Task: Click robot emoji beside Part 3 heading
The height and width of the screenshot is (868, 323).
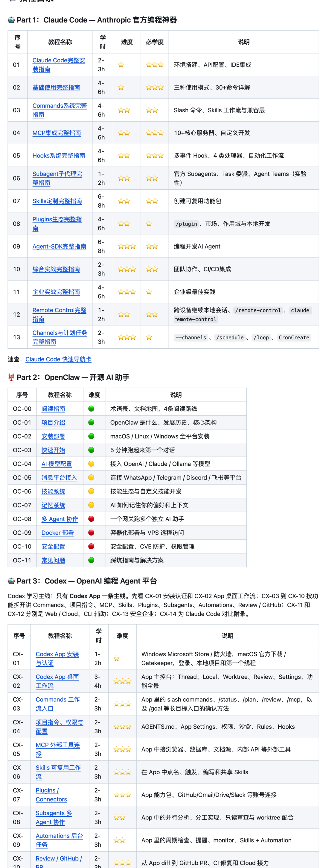Action: (x=11, y=581)
